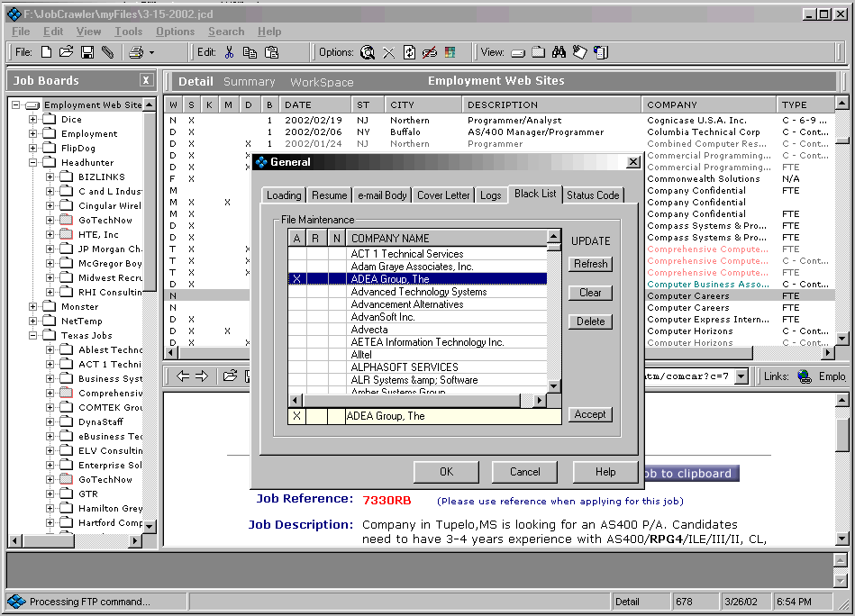Collapse the Employment Web Site root node
855x616 pixels.
[16, 105]
